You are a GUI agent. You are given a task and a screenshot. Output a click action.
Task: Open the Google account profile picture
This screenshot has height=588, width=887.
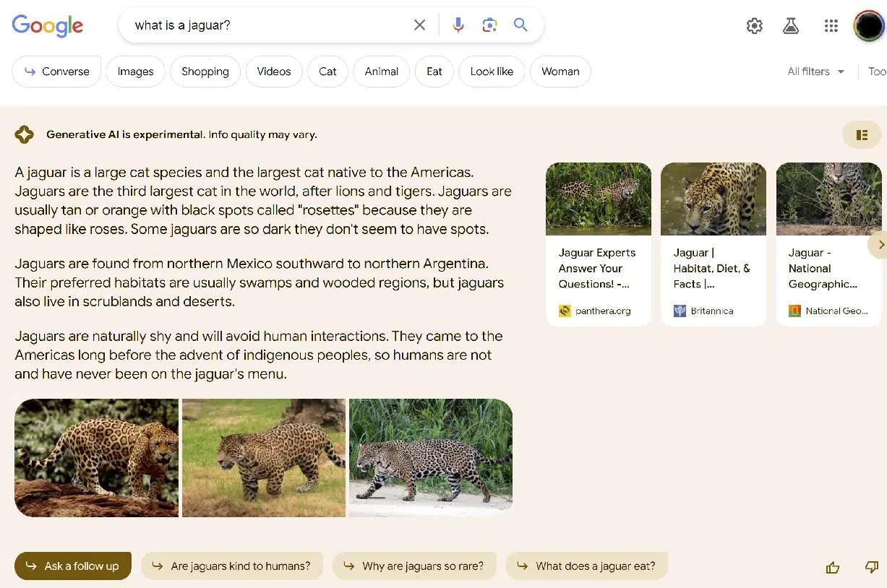point(868,26)
